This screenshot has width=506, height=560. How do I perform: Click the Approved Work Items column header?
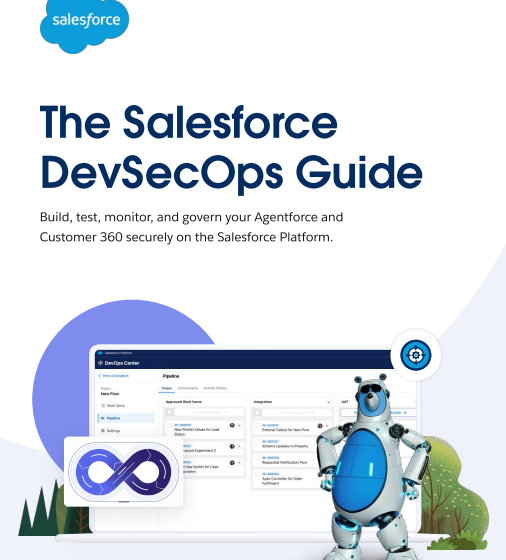point(184,402)
